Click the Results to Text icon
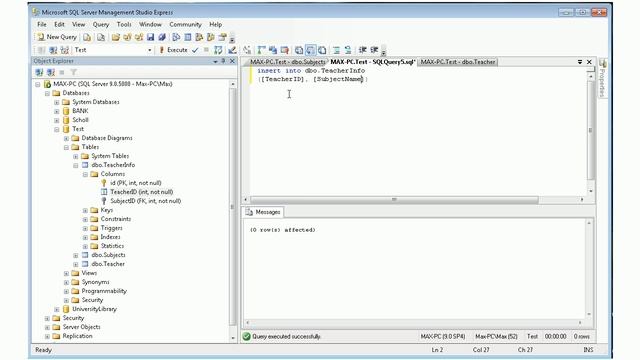 [x=299, y=50]
